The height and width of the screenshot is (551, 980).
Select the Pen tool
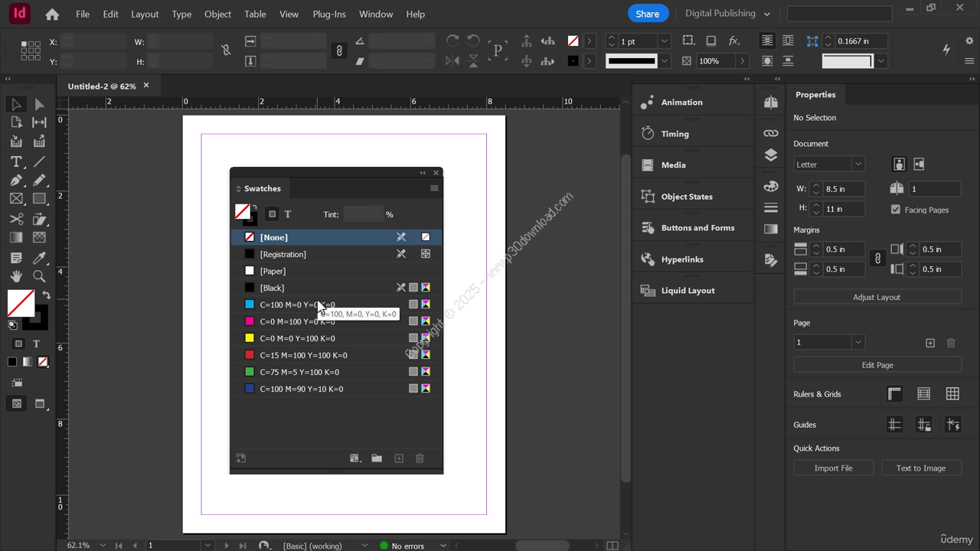(16, 181)
